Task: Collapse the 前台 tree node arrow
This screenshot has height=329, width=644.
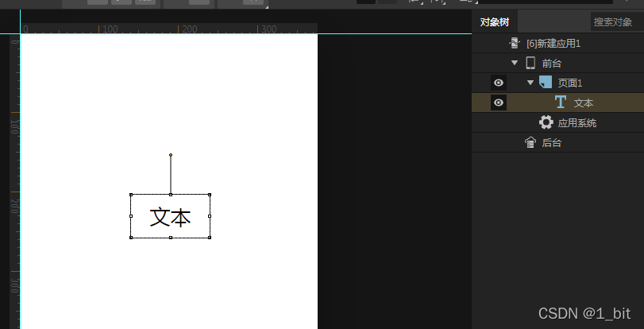Action: click(x=515, y=63)
